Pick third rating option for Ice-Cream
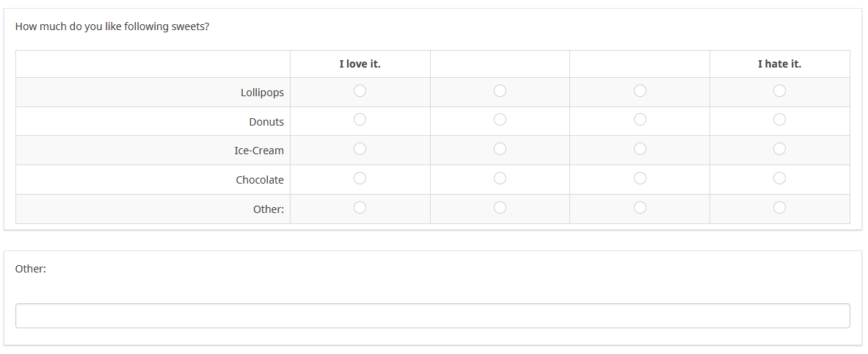Image resolution: width=868 pixels, height=354 pixels. click(640, 149)
